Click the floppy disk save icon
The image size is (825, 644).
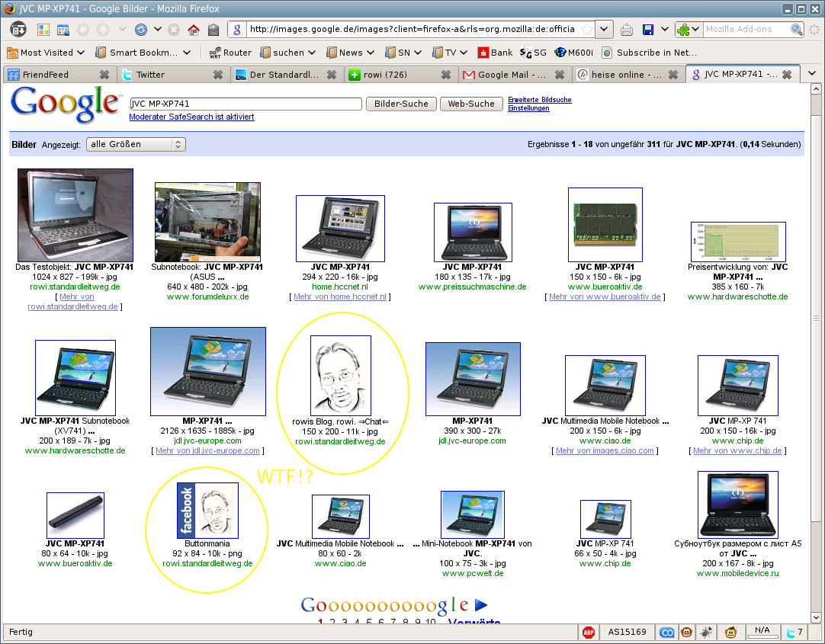(x=648, y=30)
